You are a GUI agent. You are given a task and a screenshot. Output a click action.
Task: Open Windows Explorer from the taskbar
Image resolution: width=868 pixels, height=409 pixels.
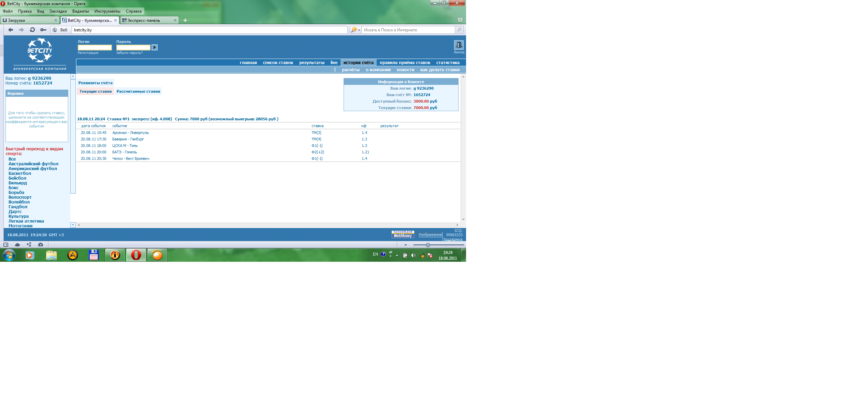tap(52, 255)
